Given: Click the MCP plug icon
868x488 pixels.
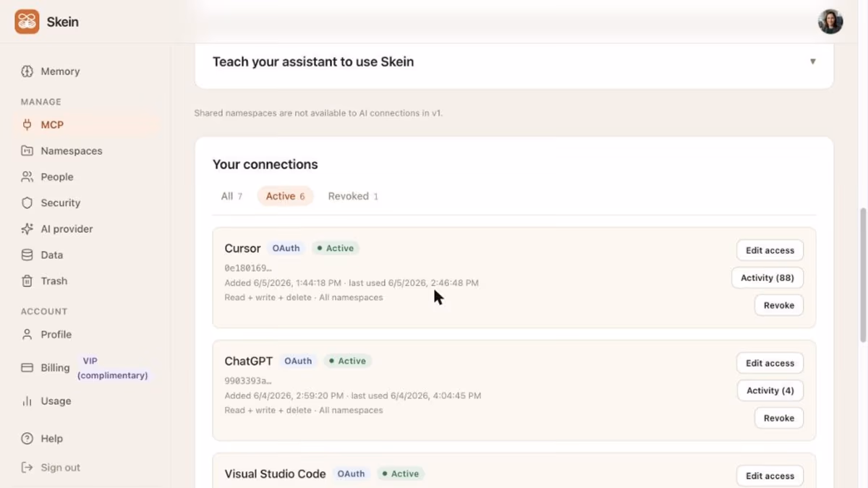Looking at the screenshot, I should (x=27, y=125).
